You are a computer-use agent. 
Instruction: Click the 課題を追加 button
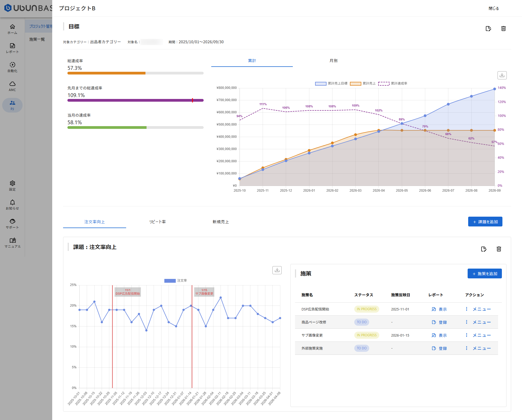click(485, 222)
